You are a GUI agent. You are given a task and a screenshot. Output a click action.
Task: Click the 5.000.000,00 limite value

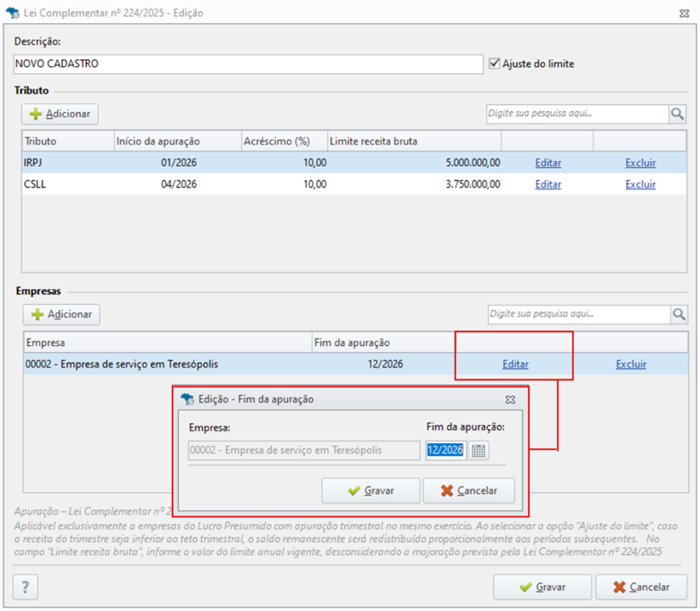[473, 163]
